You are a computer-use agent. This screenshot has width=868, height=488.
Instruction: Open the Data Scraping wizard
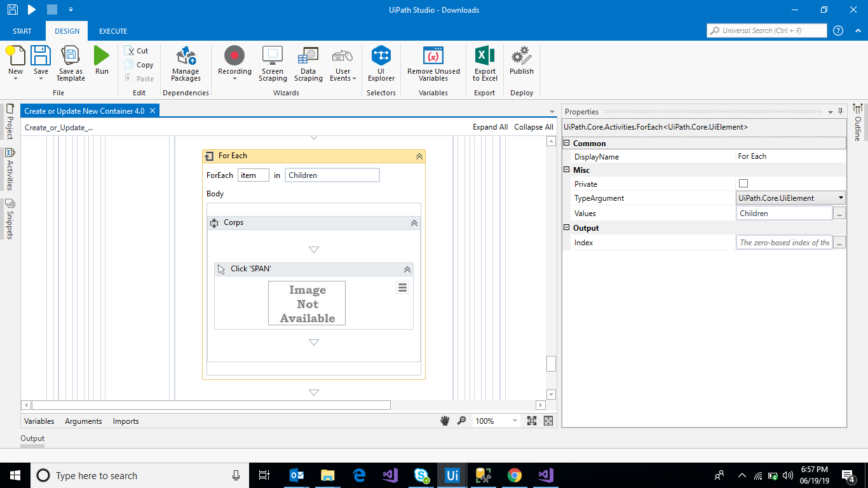(308, 64)
